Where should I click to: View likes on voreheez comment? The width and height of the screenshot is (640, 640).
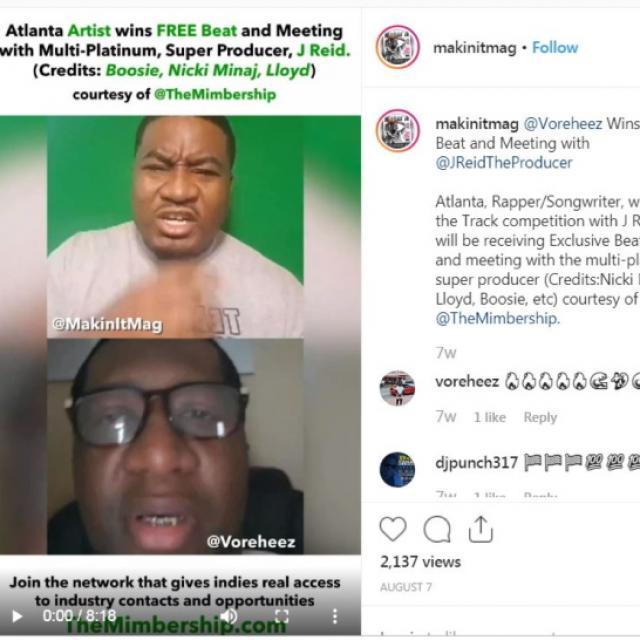489,417
